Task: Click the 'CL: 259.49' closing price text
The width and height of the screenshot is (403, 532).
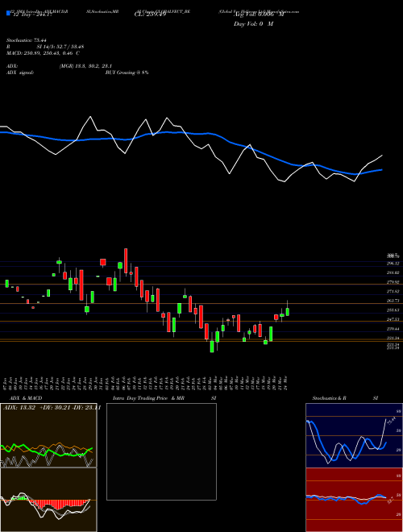Action: 150,14
